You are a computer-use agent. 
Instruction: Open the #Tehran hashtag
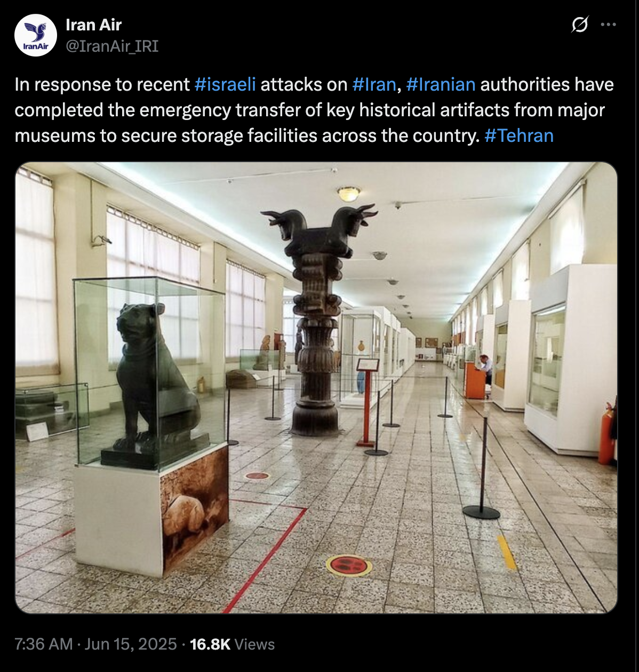click(x=519, y=135)
